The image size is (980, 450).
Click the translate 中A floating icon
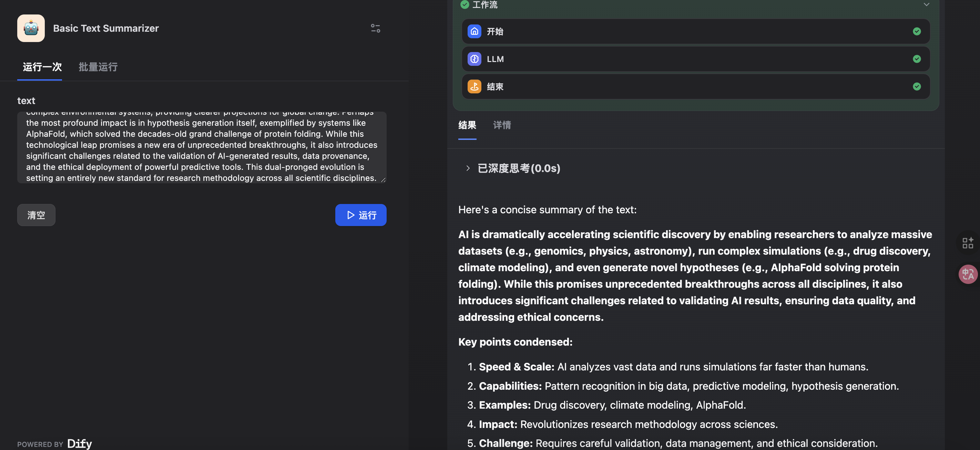click(968, 274)
